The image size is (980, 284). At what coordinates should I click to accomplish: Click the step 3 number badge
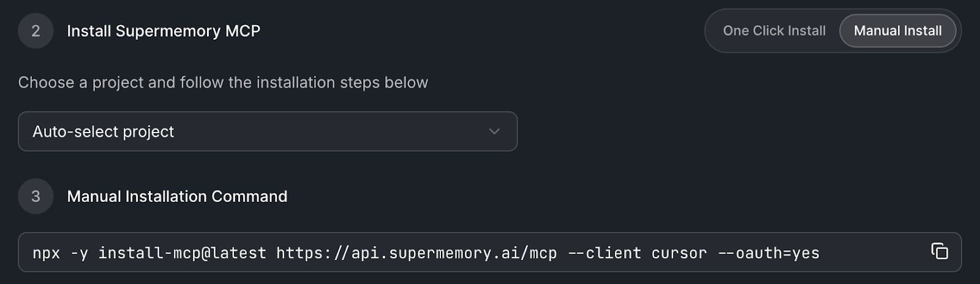36,196
